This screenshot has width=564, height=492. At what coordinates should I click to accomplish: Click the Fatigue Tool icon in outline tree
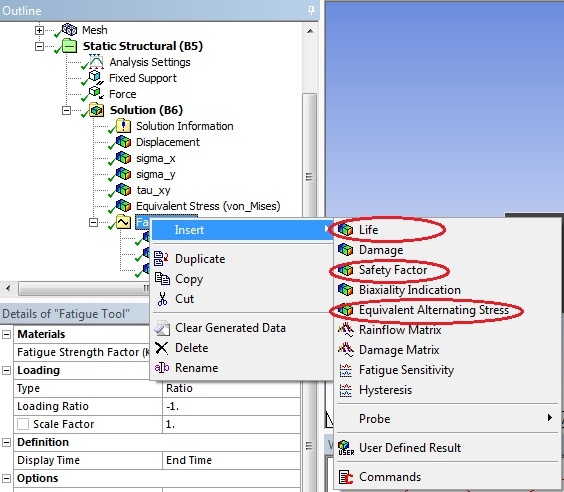123,222
